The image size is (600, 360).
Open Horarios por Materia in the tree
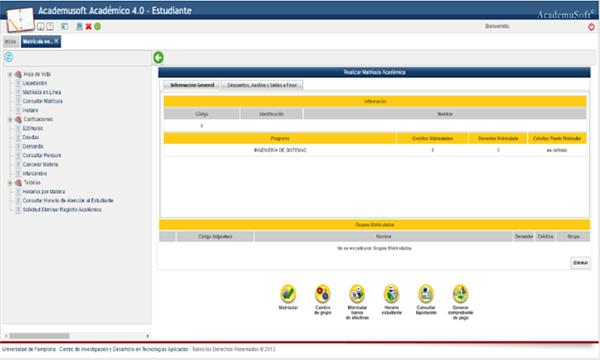[44, 191]
